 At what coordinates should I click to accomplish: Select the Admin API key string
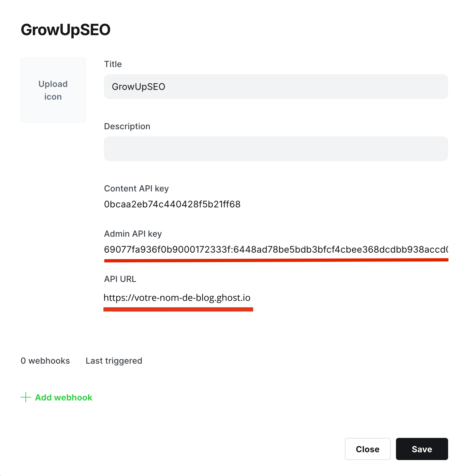click(276, 250)
